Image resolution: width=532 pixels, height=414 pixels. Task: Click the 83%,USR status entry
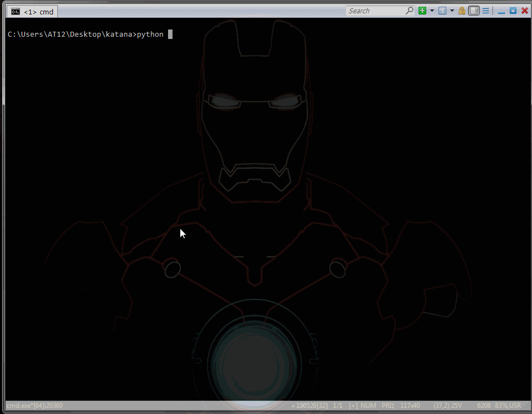coord(508,406)
